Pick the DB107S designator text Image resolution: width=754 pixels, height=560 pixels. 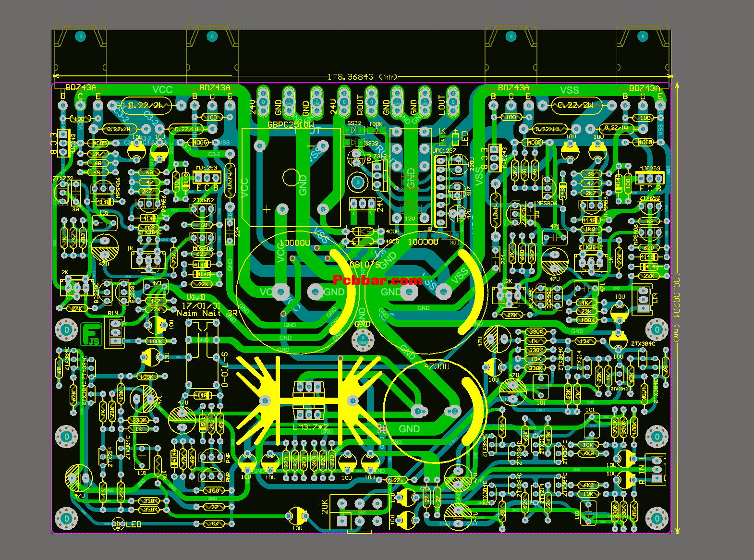pos(365,265)
